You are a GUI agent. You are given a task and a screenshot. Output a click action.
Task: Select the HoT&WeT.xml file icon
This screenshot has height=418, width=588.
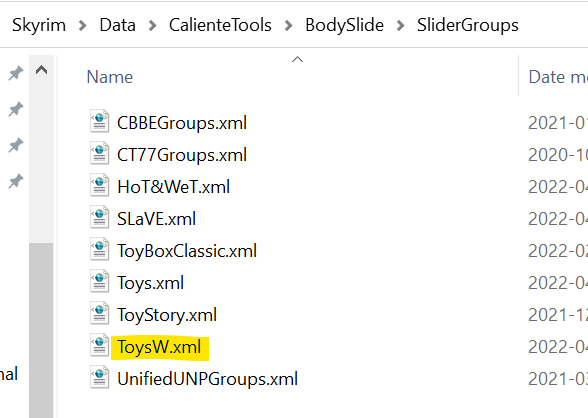coord(99,185)
